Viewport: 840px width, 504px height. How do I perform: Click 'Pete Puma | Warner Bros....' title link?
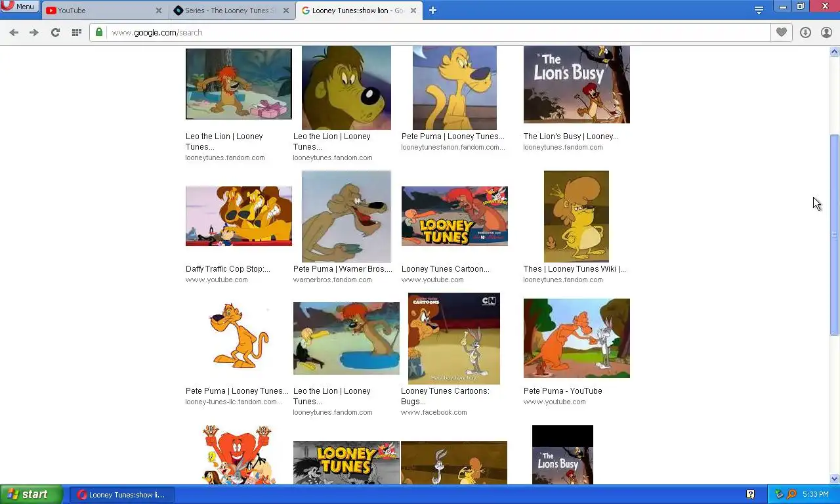[343, 269]
